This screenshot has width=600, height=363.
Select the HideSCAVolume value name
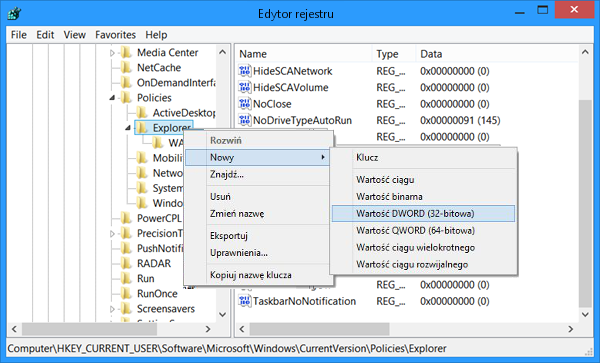coord(291,88)
